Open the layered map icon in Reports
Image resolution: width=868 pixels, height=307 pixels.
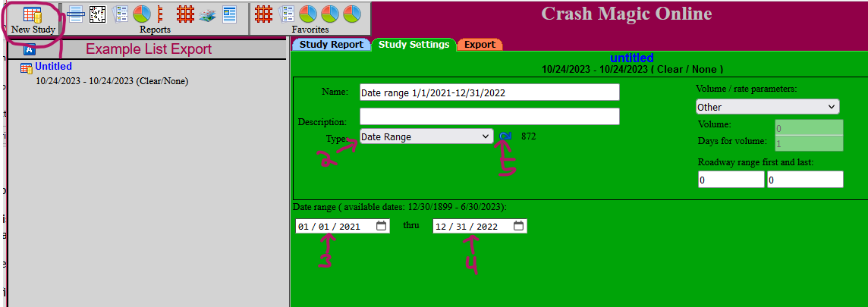[208, 14]
